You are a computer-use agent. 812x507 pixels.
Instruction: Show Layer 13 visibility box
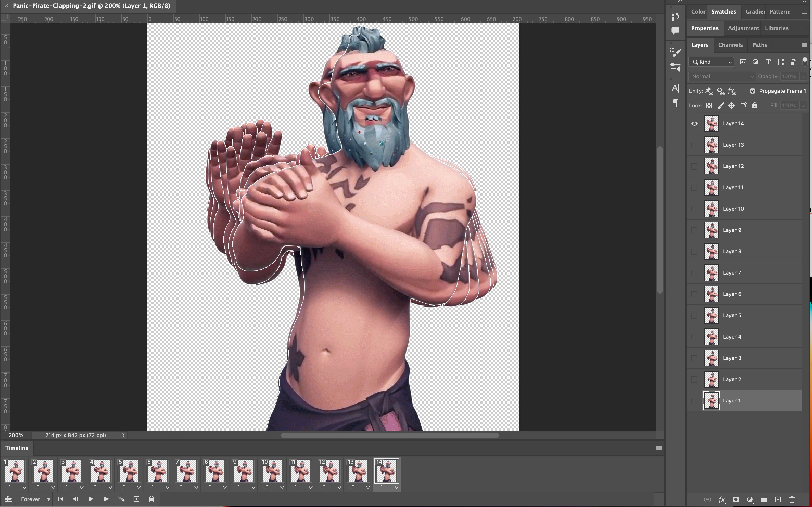694,145
